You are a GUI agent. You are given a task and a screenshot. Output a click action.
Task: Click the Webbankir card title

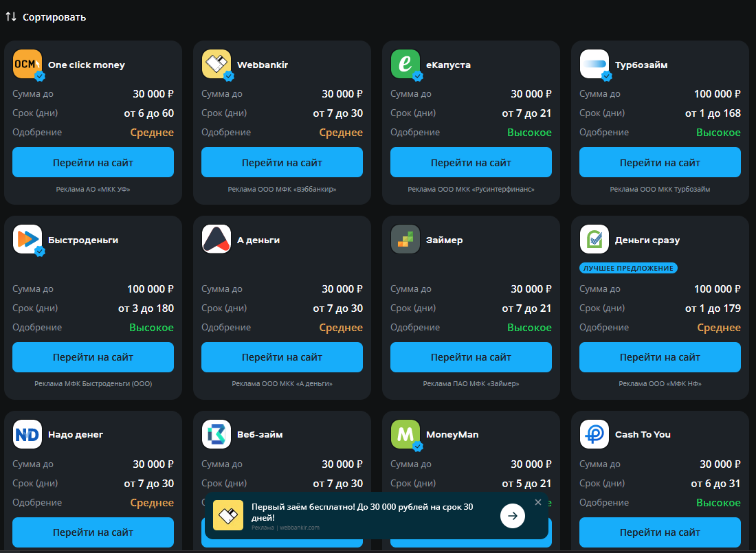click(x=263, y=65)
